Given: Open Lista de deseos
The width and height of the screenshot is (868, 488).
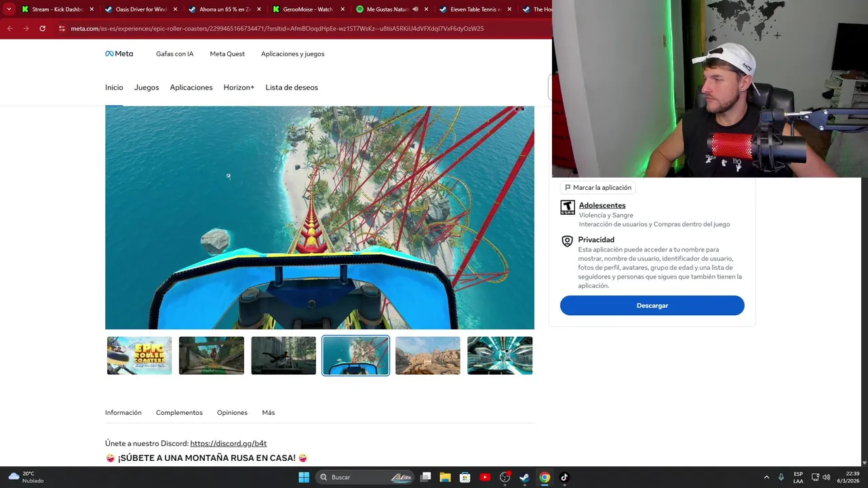Looking at the screenshot, I should pos(292,87).
